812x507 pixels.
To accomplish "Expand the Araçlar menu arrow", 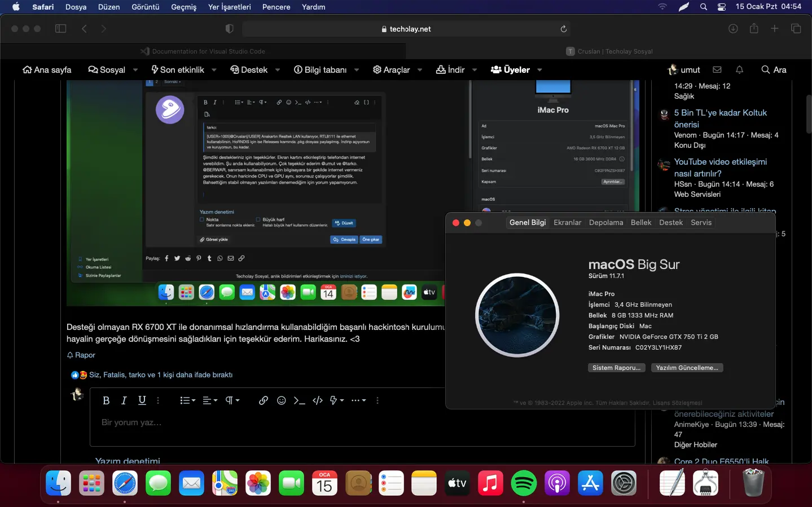I will pyautogui.click(x=420, y=70).
